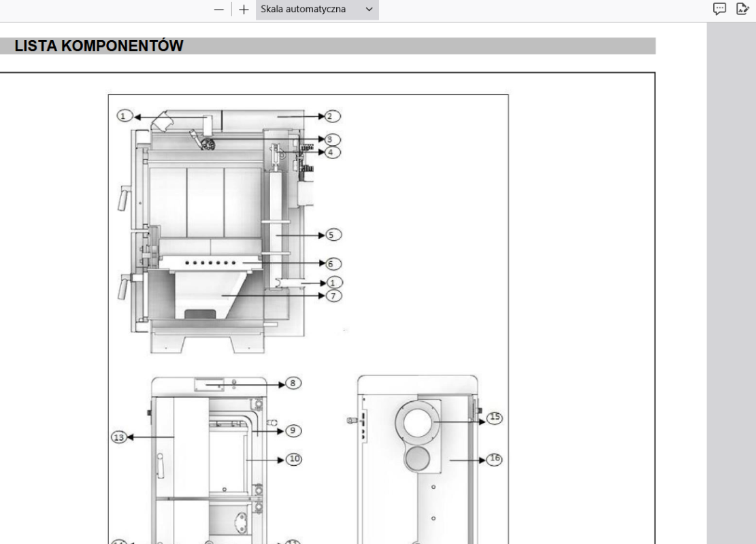Click callout number 8 above the front view

coord(293,384)
